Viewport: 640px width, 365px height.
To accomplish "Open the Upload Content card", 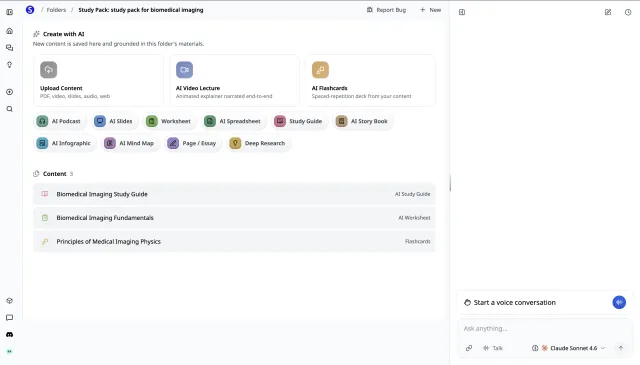I will (98, 80).
